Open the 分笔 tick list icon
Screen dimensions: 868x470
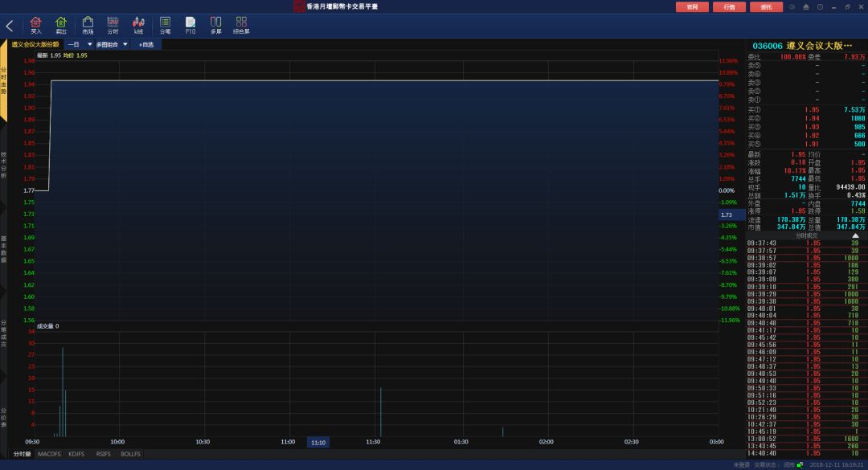pyautogui.click(x=165, y=25)
